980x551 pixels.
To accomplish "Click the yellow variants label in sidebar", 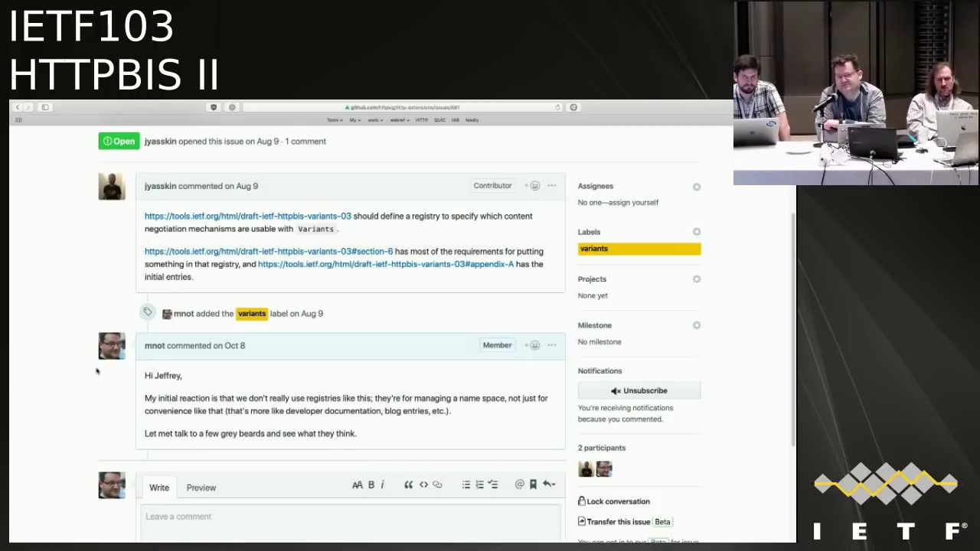I will tap(639, 249).
